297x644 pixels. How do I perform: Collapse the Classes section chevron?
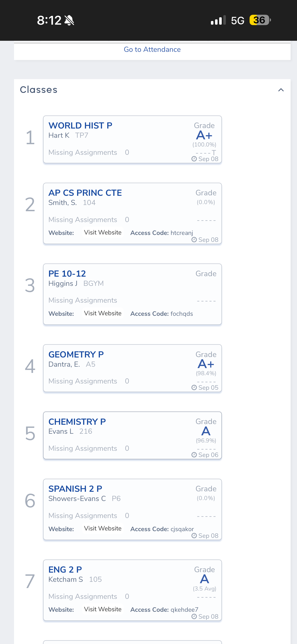281,90
